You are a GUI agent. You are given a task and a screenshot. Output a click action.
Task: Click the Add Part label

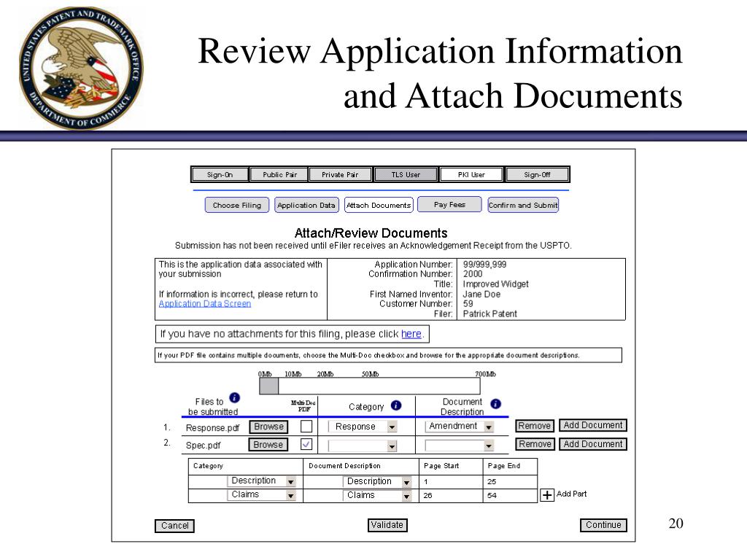tap(572, 494)
